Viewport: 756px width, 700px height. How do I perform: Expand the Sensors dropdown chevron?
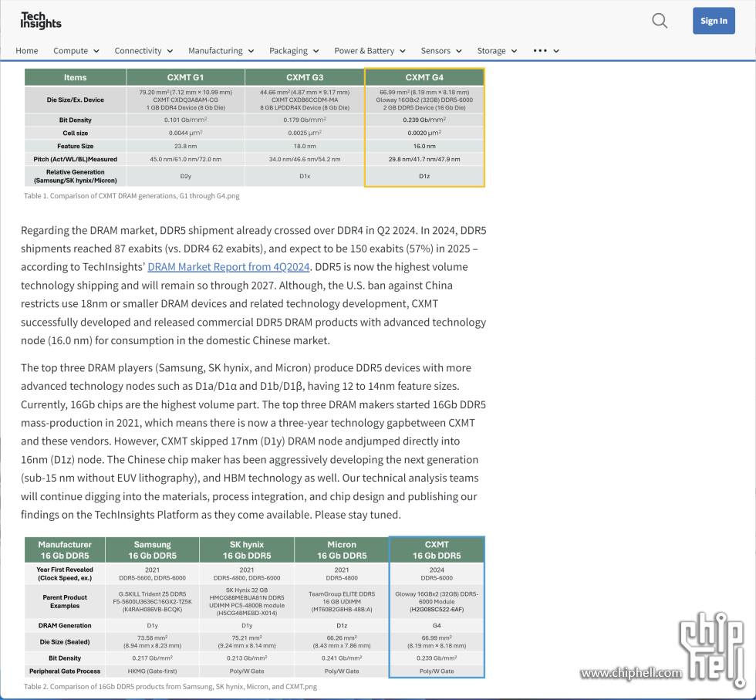tap(459, 51)
